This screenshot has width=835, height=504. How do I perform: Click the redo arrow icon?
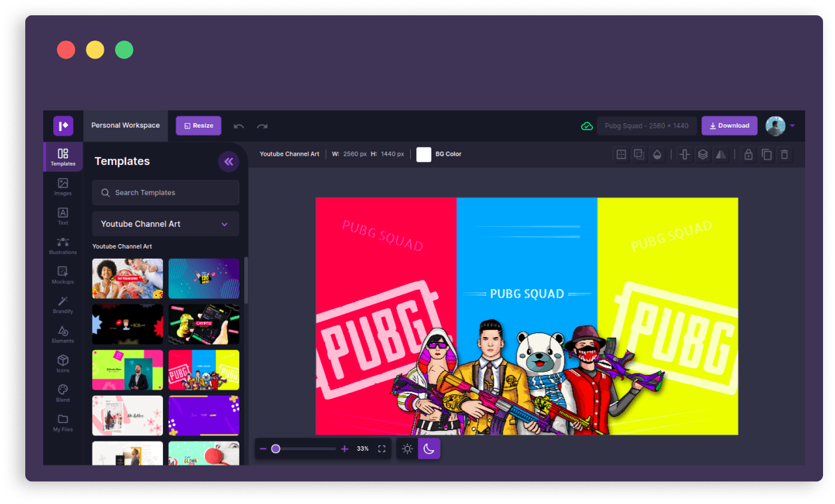[263, 126]
